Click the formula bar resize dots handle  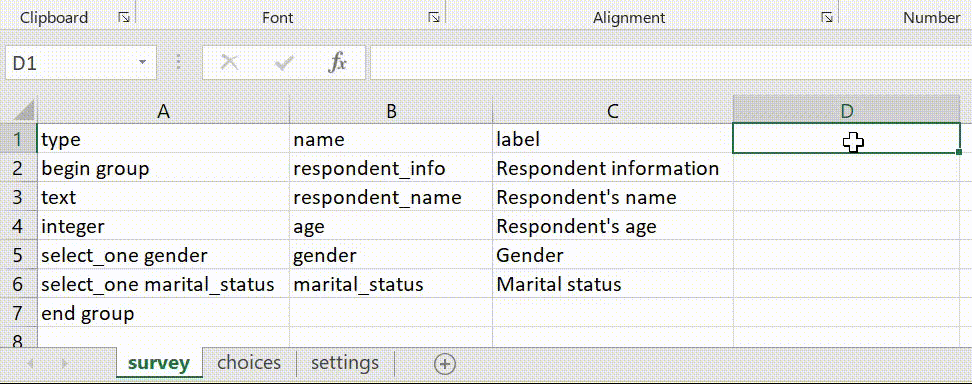(x=179, y=62)
